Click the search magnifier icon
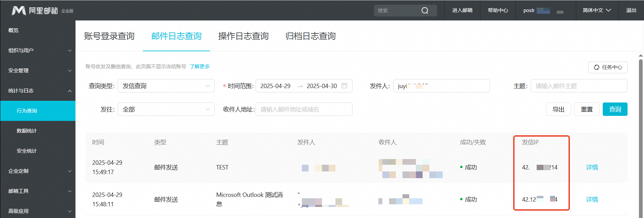This screenshot has height=218, width=644. pos(425,10)
